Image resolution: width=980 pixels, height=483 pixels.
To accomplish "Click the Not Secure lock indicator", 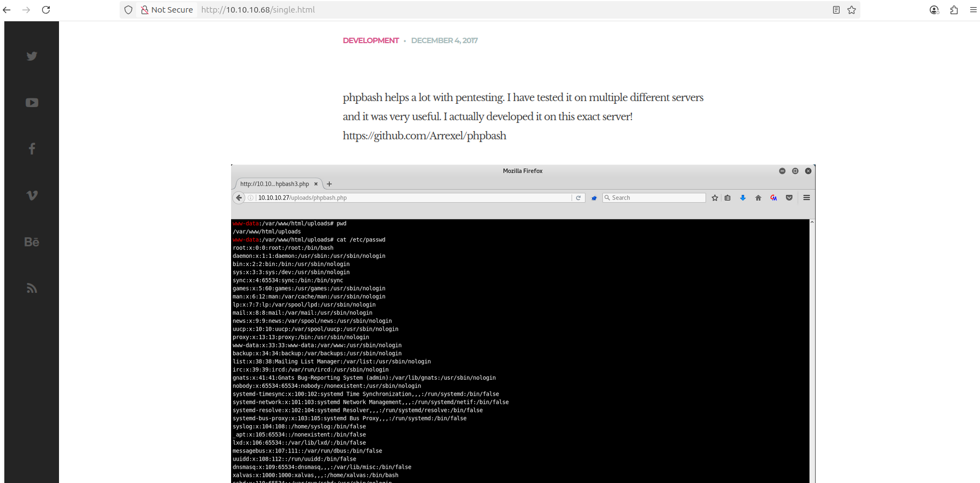I will click(167, 10).
